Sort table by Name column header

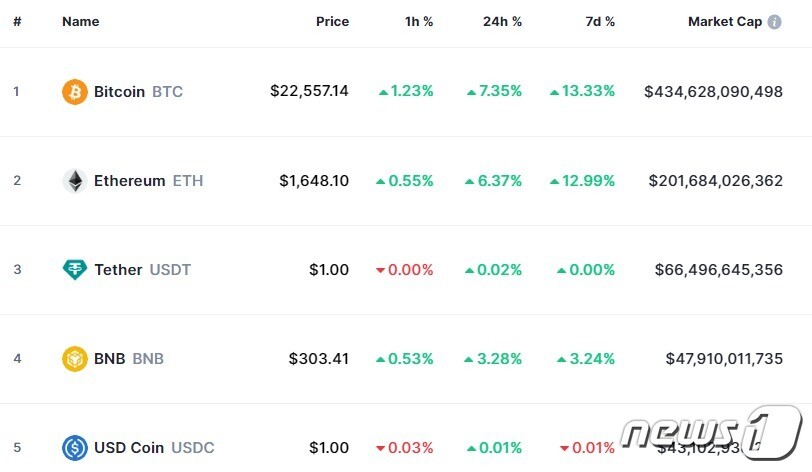click(80, 22)
